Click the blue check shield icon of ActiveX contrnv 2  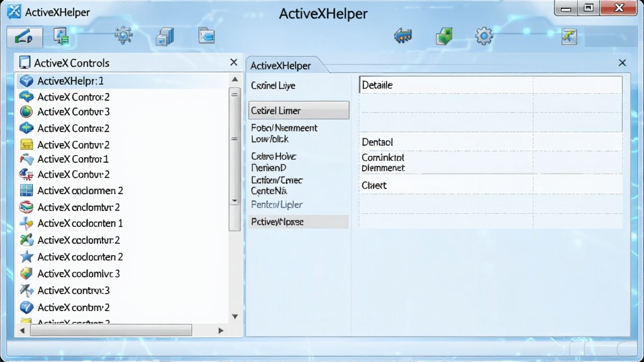[x=26, y=307]
